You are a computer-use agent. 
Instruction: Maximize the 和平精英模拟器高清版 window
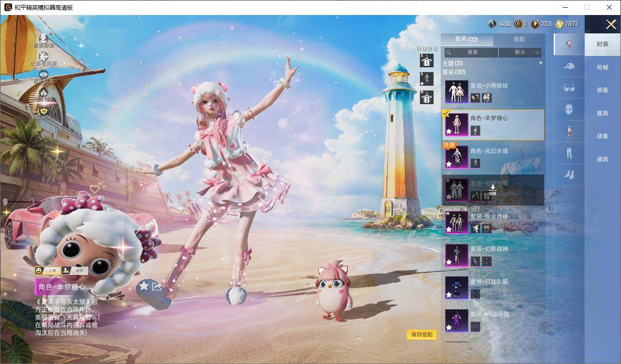click(x=587, y=7)
